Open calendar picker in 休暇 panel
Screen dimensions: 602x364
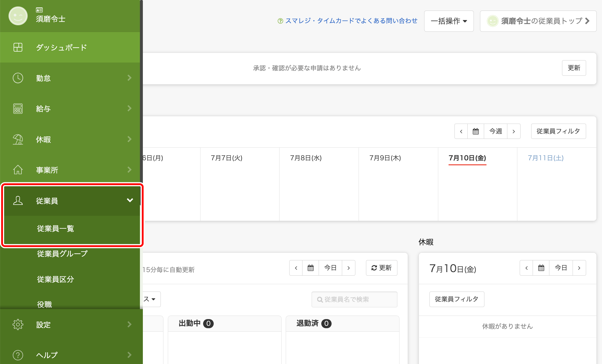(x=541, y=268)
